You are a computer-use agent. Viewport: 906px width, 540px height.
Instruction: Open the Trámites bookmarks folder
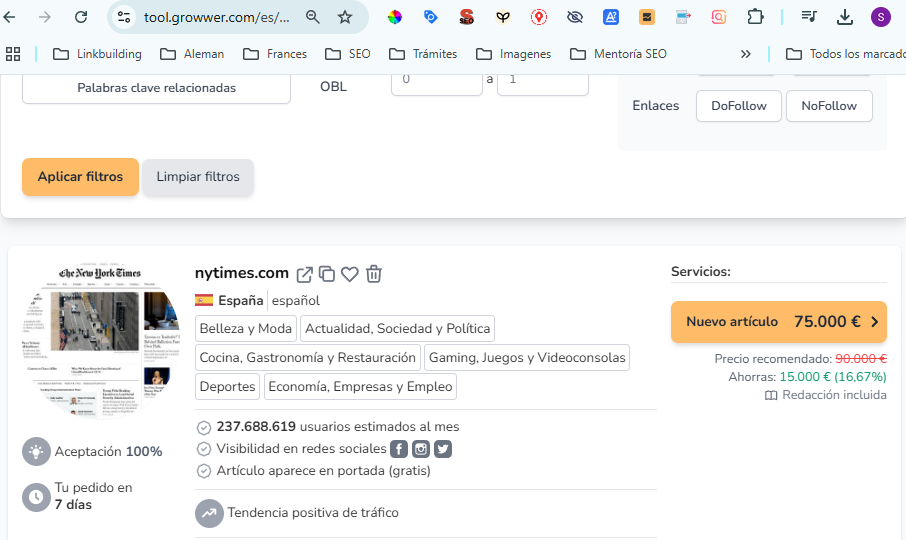423,54
